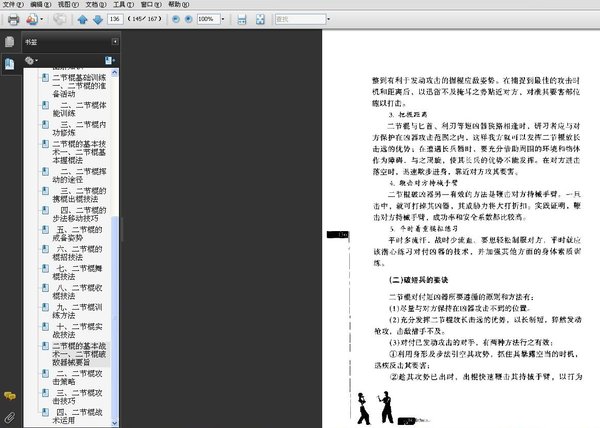Open the bookmarks panel icon in sidebar
The image size is (600, 428).
click(x=10, y=63)
